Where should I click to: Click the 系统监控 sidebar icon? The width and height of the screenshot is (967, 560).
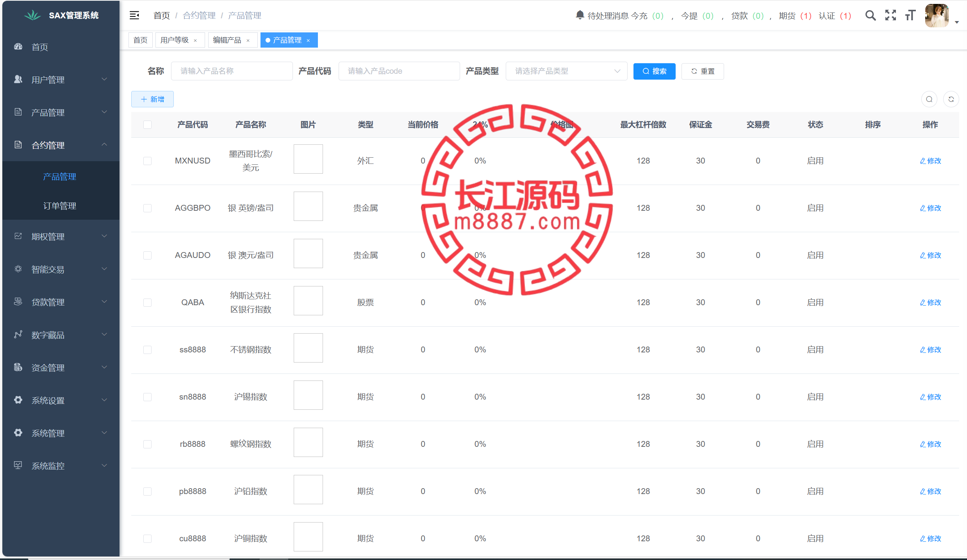pos(18,466)
